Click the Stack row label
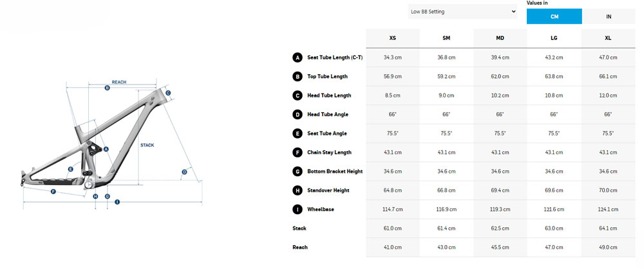This screenshot has width=644, height=269. 299,228
